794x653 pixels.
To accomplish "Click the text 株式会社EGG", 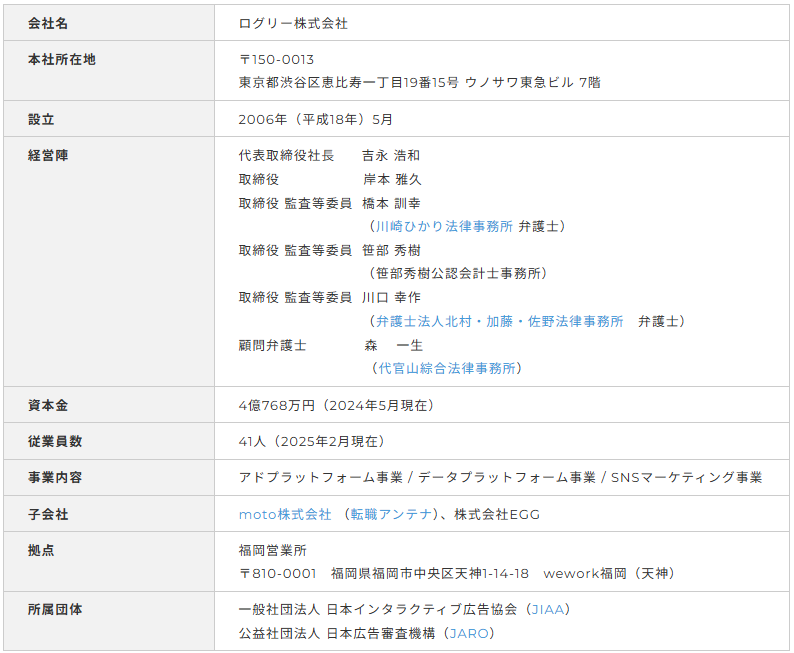I will point(497,514).
